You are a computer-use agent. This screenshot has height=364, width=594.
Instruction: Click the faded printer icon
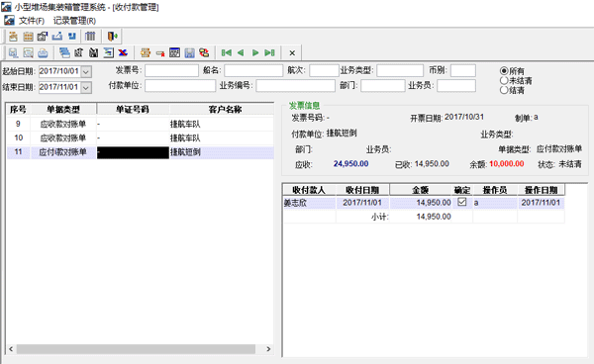click(43, 53)
